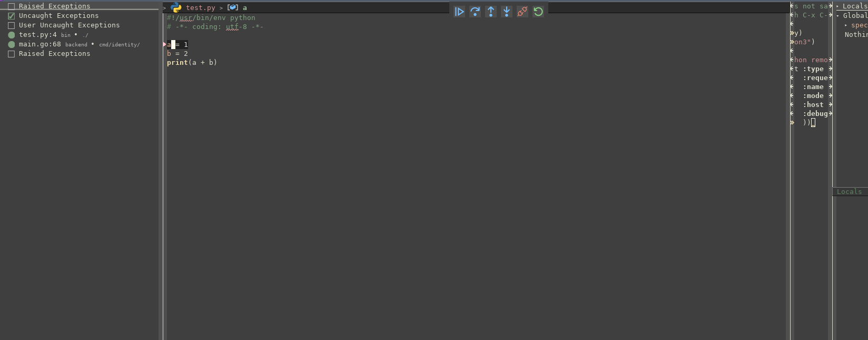Screen dimensions: 868x340
Task: Click the Step Over icon
Action: click(475, 12)
